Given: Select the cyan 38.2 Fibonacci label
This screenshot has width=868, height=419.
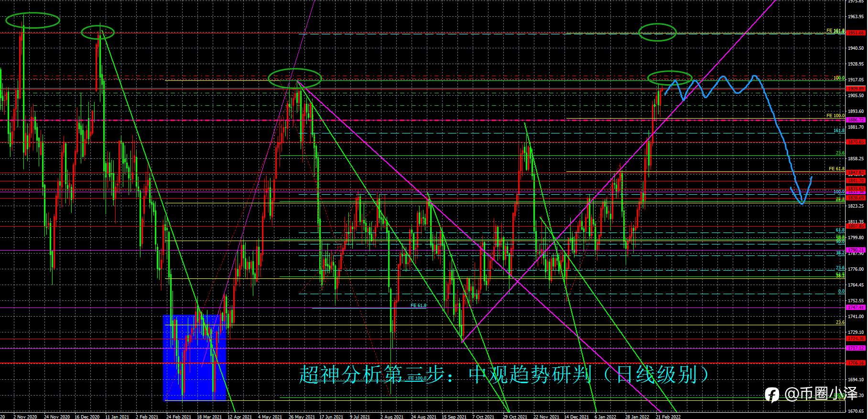Looking at the screenshot, I should click(x=840, y=253).
